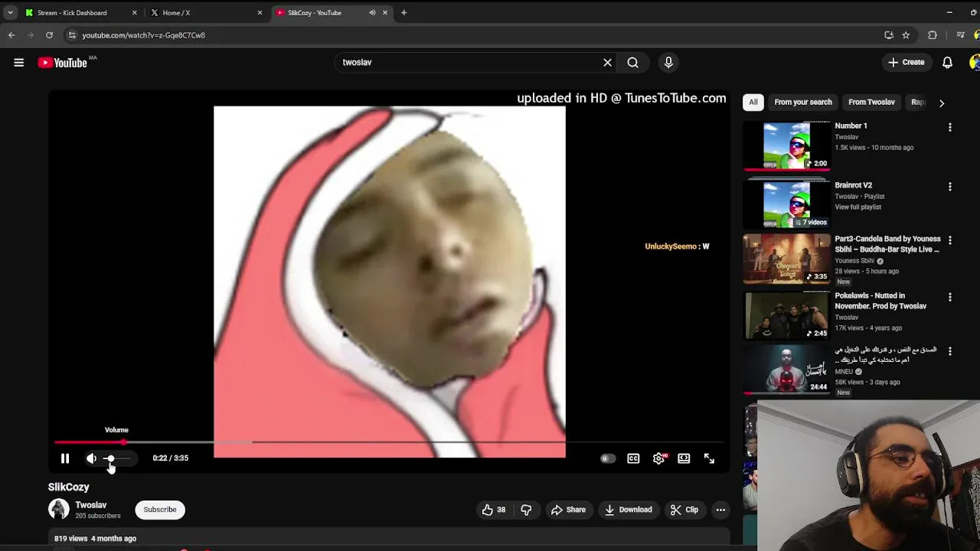The image size is (980, 551).
Task: Select the From your search chip
Action: (802, 102)
